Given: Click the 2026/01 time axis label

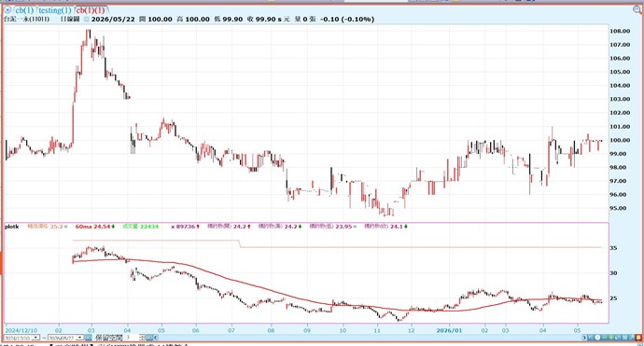Looking at the screenshot, I should click(x=449, y=330).
